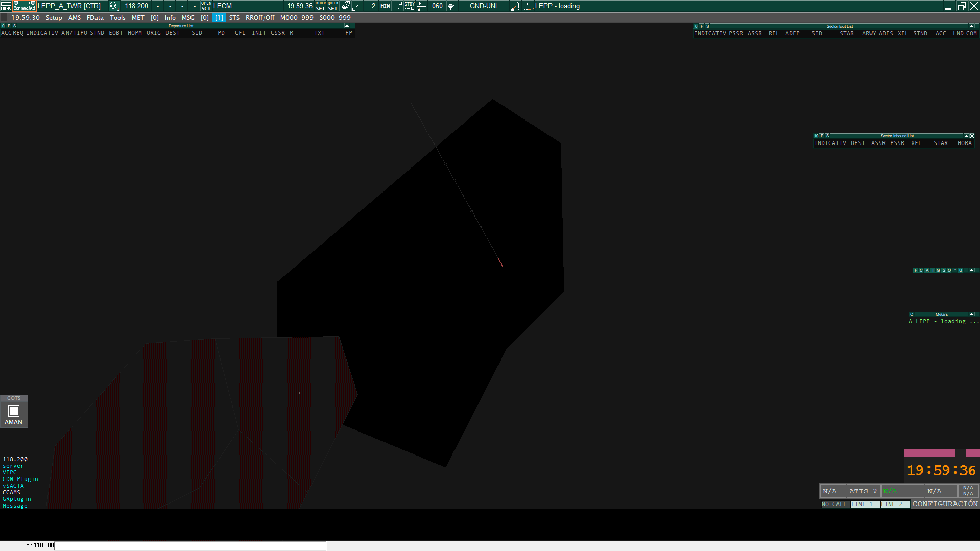This screenshot has width=980, height=551.
Task: Click the STBY transponder display icon
Action: [x=409, y=6]
